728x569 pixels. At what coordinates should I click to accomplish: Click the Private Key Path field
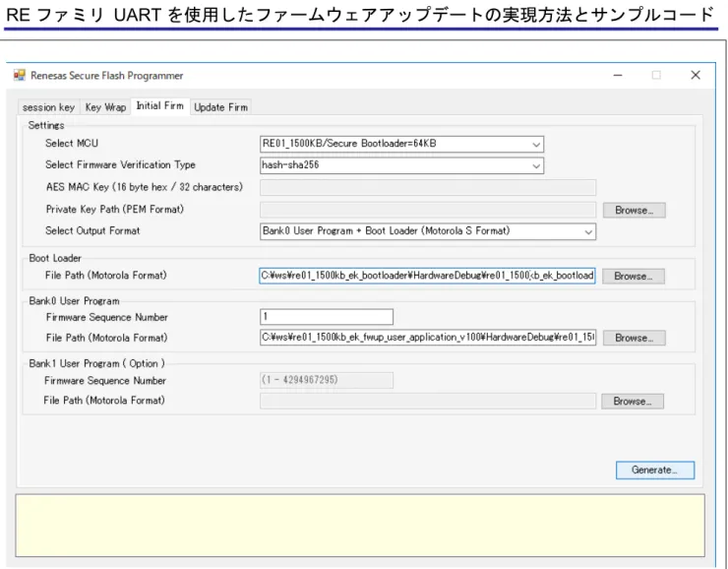428,210
